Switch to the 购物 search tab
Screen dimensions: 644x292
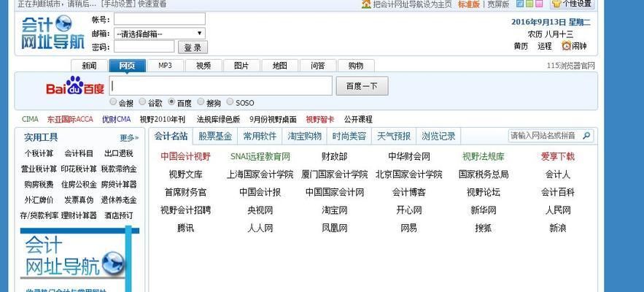point(356,66)
